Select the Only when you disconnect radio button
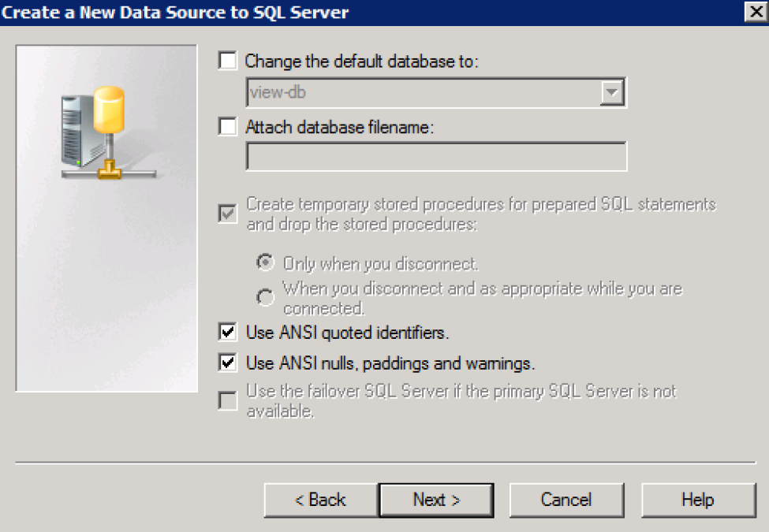Screen dimensions: 769x532 [x=265, y=262]
